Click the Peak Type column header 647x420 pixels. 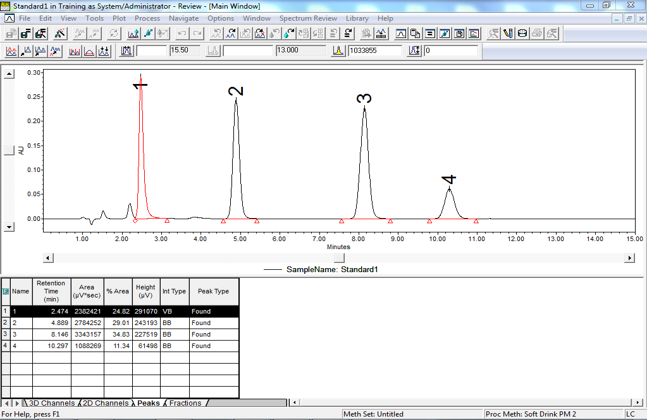click(x=214, y=291)
